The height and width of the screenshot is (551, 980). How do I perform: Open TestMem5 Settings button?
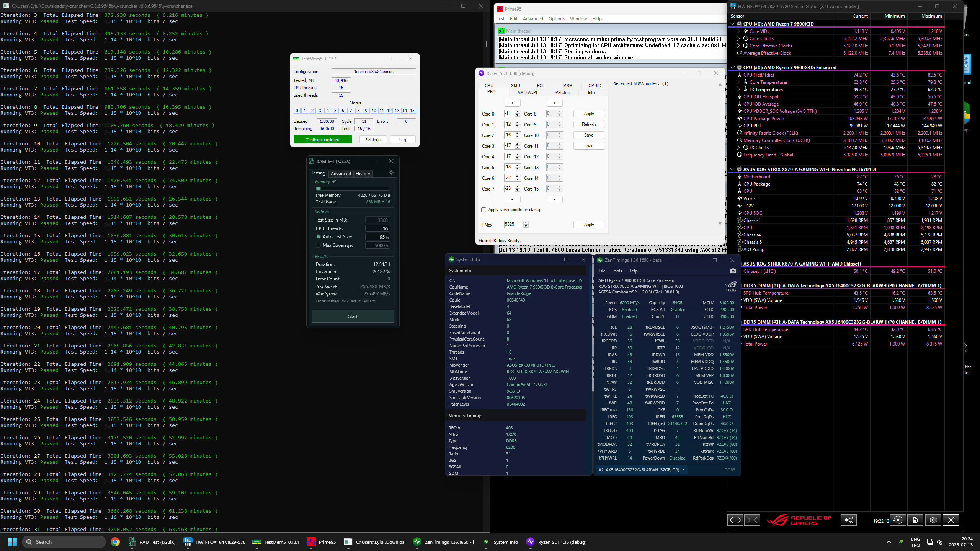pyautogui.click(x=372, y=140)
